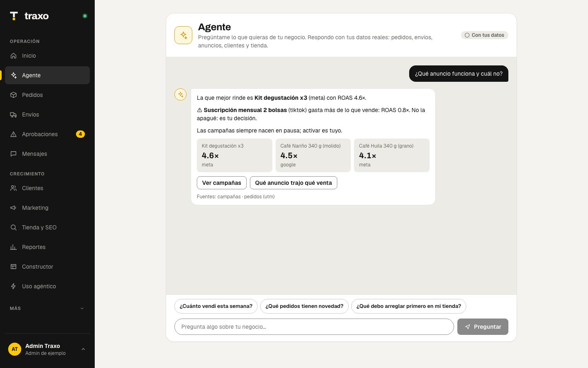The height and width of the screenshot is (368, 588).
Task: Click the Uso agéntico lightning icon
Action: (x=13, y=286)
